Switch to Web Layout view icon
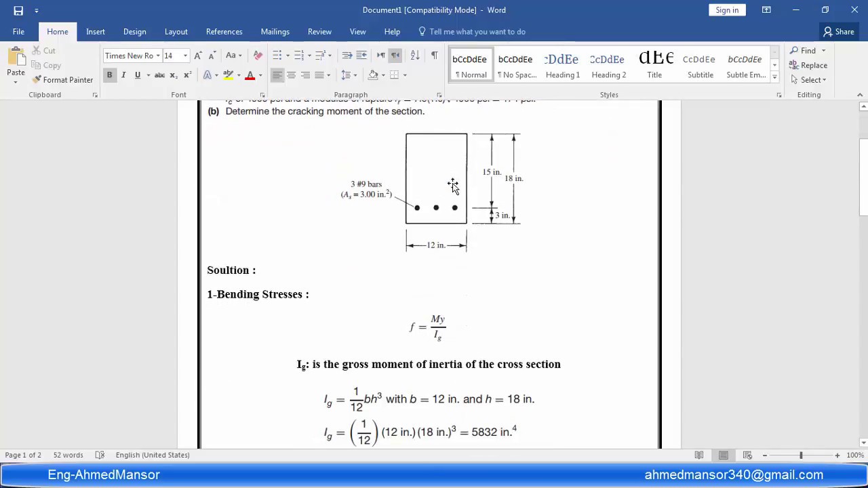Viewport: 868px width, 488px height. [x=747, y=455]
